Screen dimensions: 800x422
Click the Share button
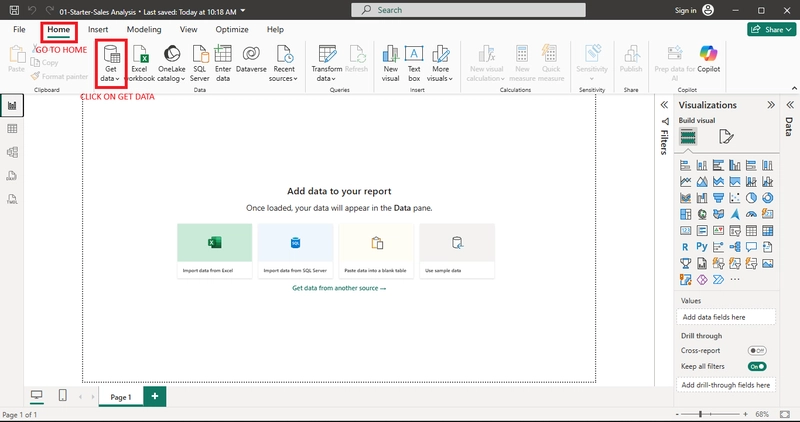tap(771, 30)
